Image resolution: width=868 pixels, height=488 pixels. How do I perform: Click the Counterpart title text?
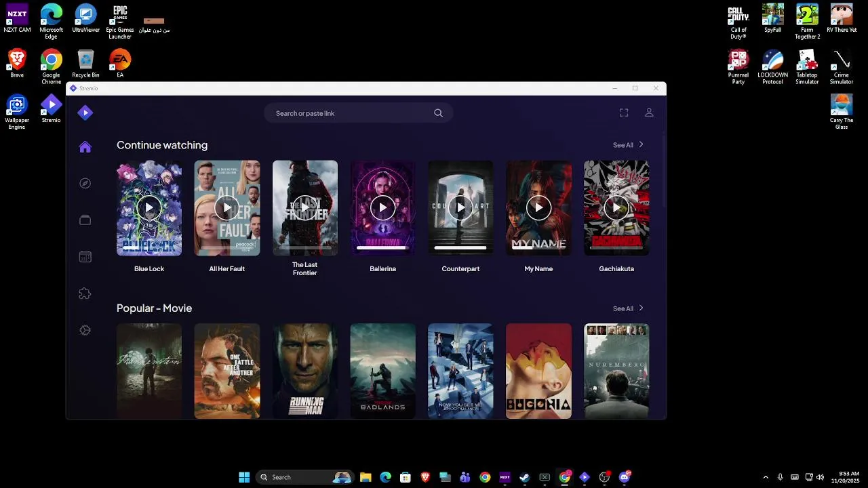point(460,269)
